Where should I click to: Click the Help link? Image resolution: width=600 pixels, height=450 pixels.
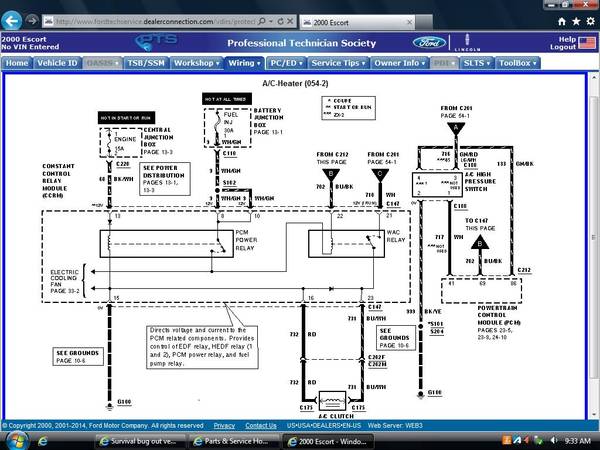coord(567,39)
